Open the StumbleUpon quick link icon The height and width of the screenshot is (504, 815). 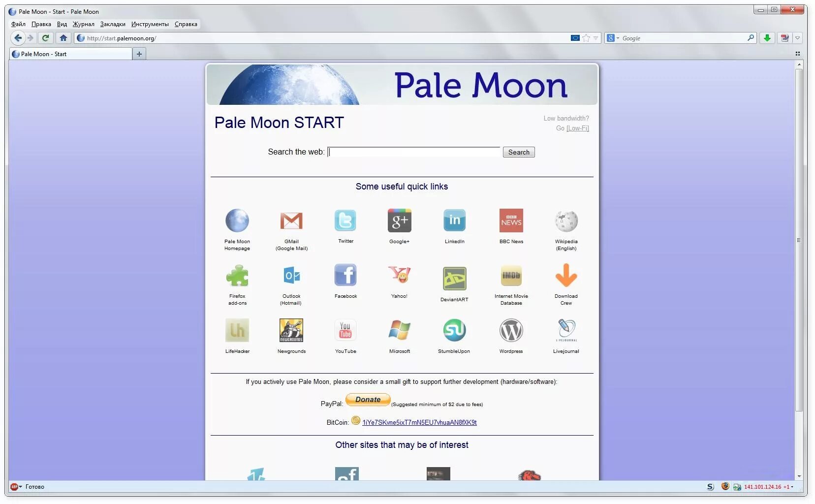coord(454,330)
